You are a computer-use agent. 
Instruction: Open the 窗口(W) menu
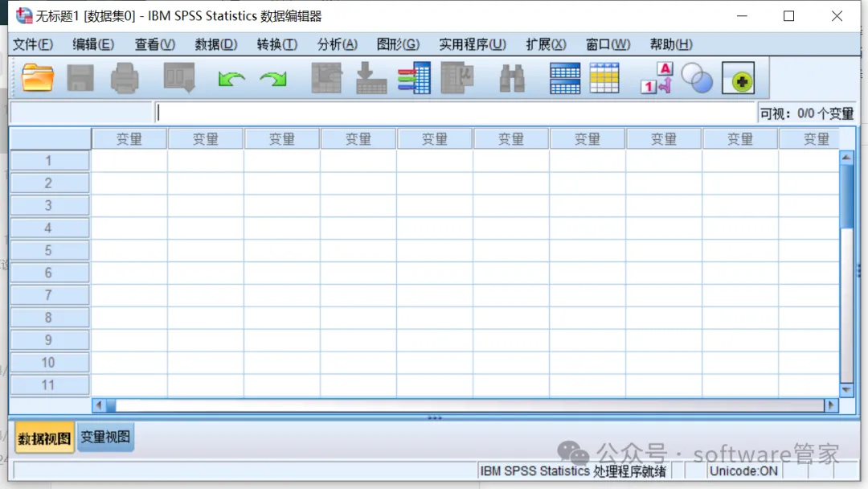coord(608,44)
